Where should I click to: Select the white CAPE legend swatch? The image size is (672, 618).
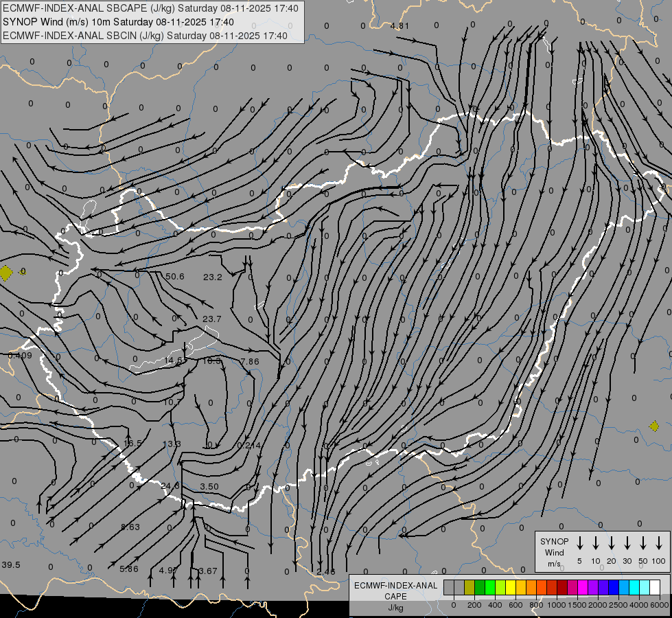tap(654, 587)
